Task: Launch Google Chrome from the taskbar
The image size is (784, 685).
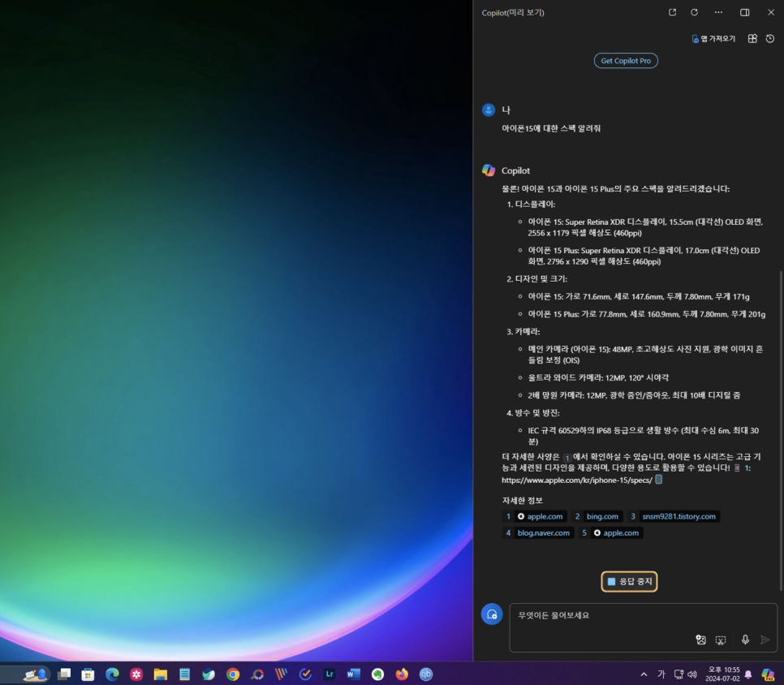Action: coord(233,674)
